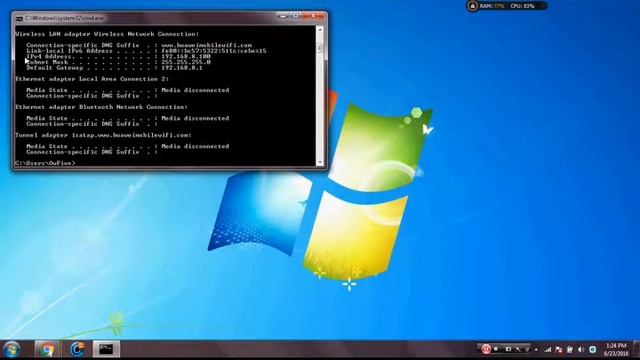Close the Command Prompt window
The image size is (640, 360).
click(313, 16)
